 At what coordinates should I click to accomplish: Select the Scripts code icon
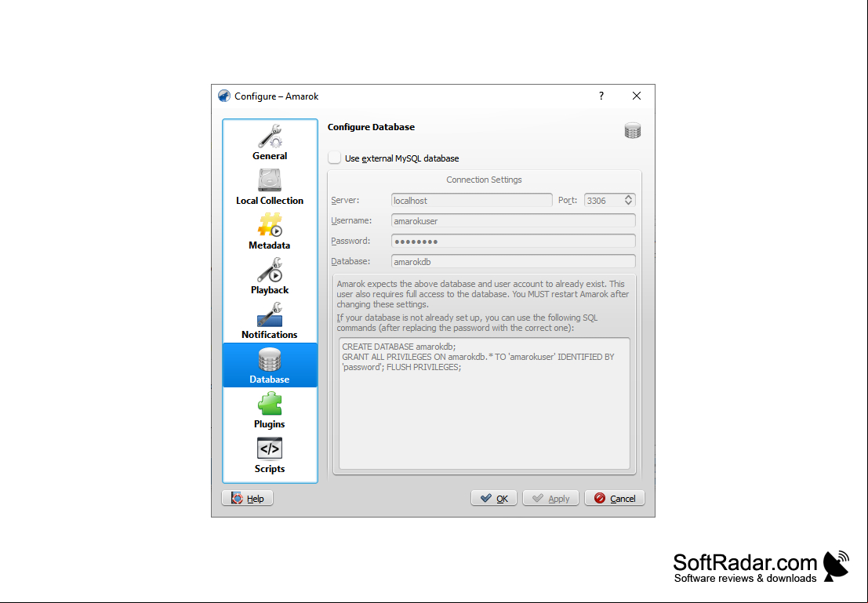pyautogui.click(x=270, y=449)
